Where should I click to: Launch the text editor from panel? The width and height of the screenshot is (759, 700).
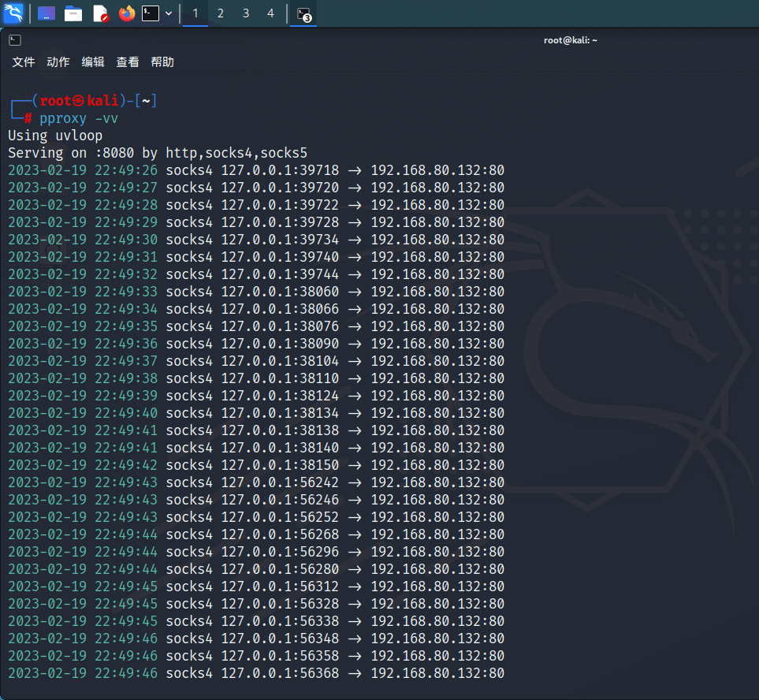(x=100, y=13)
